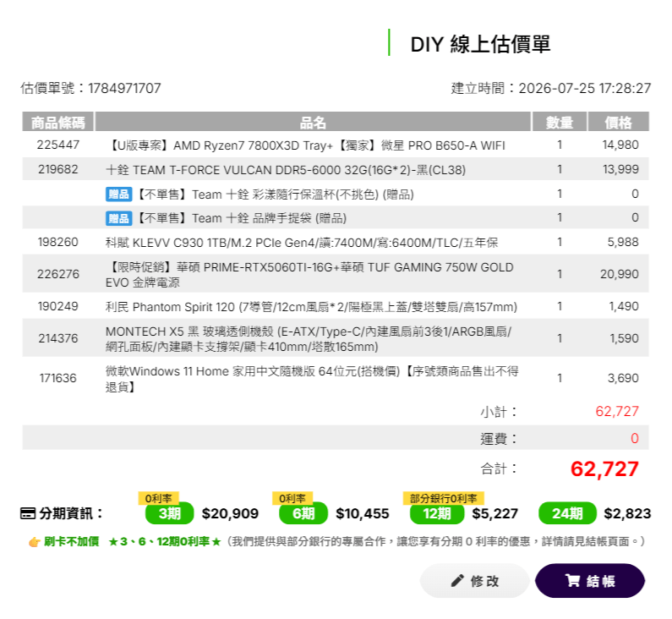Click the 分期資訊 label

(71, 513)
